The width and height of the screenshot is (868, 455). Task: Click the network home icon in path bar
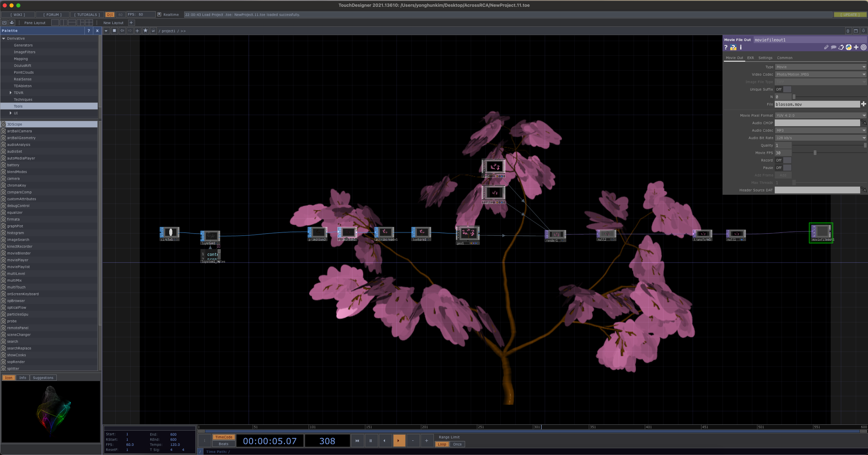click(x=153, y=31)
